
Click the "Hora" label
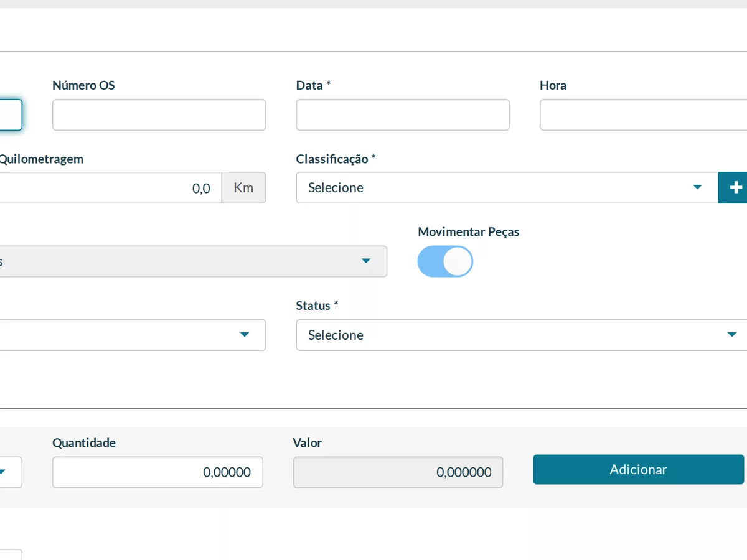pos(553,85)
